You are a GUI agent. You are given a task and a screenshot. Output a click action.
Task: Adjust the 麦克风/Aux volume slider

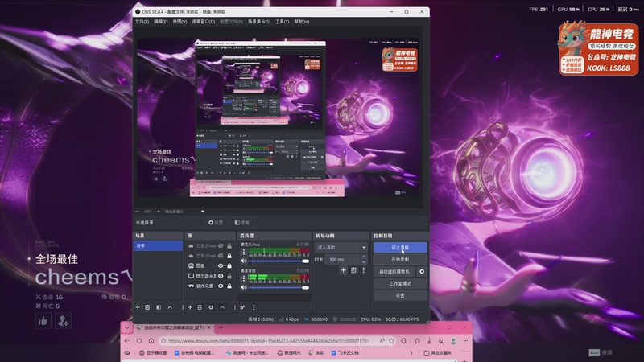[279, 261]
